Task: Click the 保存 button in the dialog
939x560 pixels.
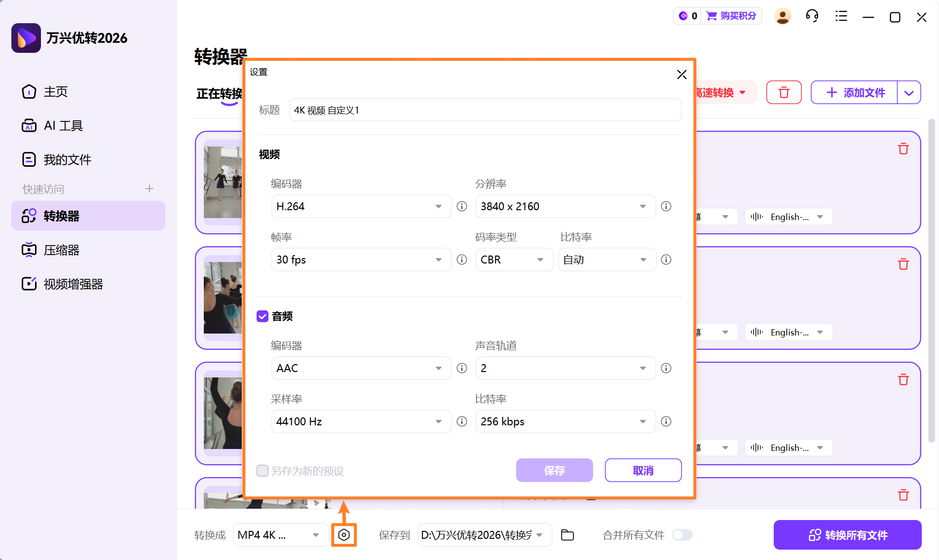Action: [554, 470]
